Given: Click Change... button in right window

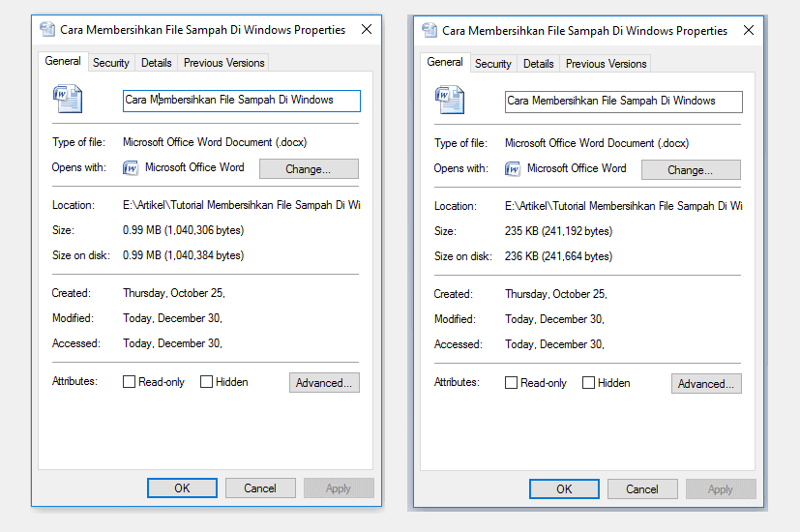Looking at the screenshot, I should [x=691, y=170].
